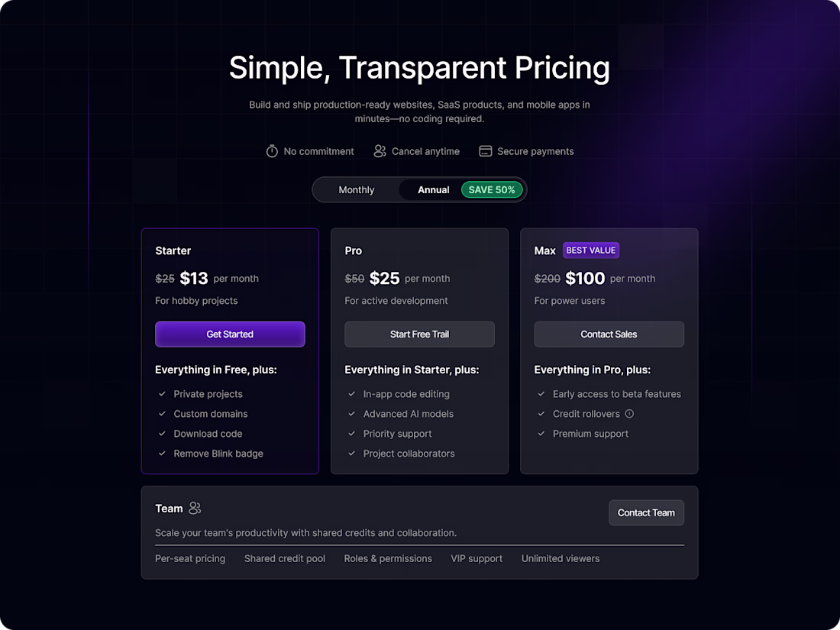
Task: Click the SAVE 50% badge
Action: tap(492, 190)
